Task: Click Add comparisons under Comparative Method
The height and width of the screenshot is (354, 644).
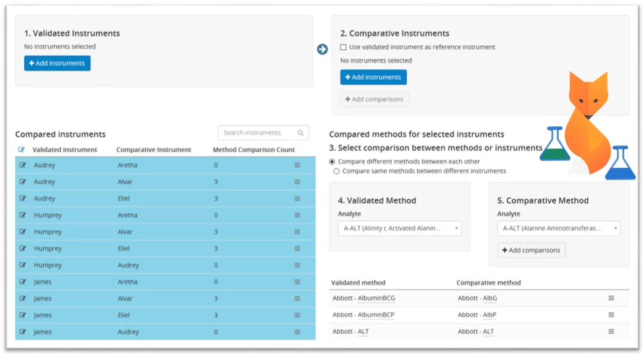Action: pyautogui.click(x=532, y=251)
